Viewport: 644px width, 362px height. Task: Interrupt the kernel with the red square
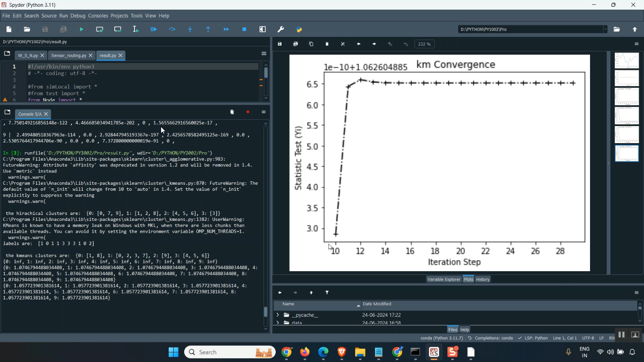(248, 112)
